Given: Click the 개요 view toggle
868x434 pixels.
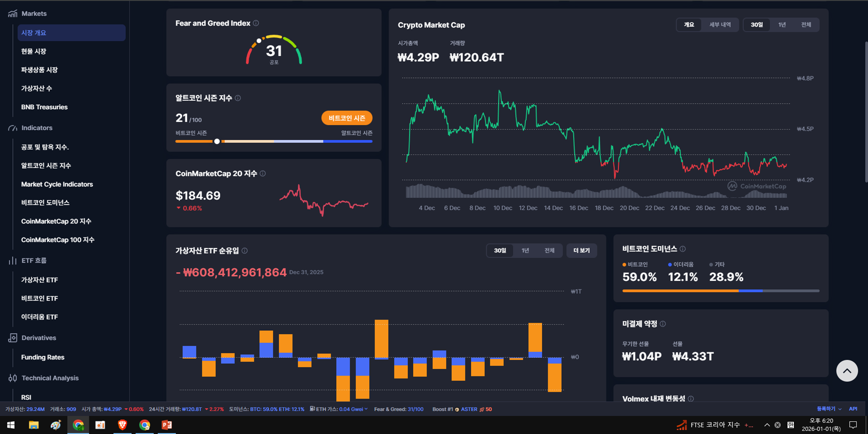Looking at the screenshot, I should click(x=689, y=25).
